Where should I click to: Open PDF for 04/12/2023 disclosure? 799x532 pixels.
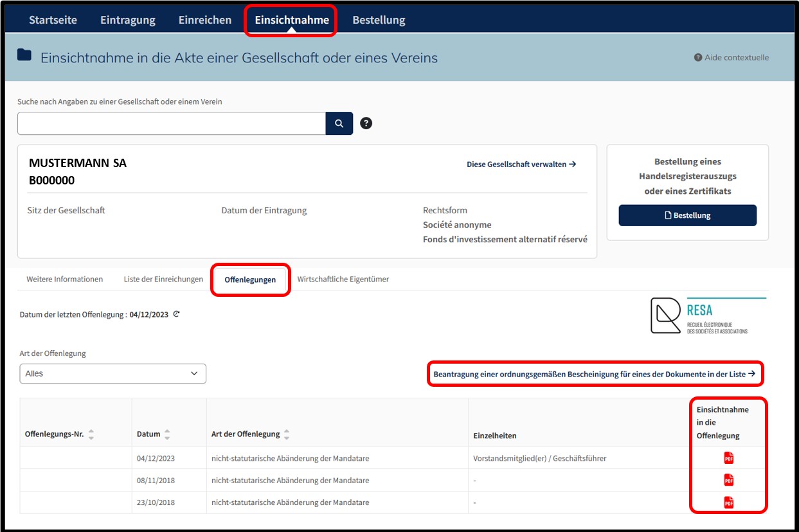729,458
